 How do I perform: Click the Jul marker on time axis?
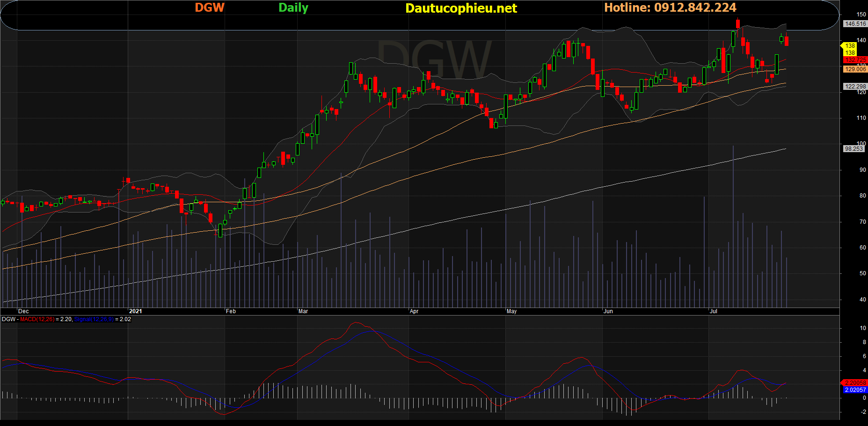pyautogui.click(x=714, y=311)
